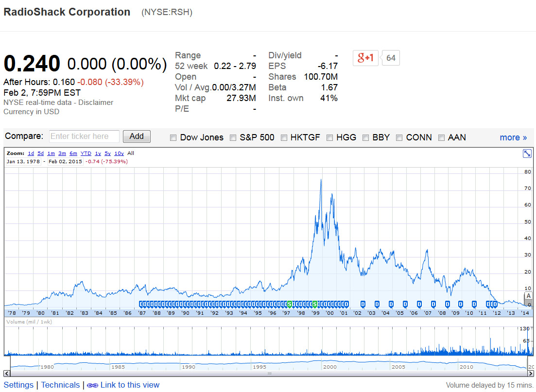Click the start date Jan 13, 1978 field

click(x=23, y=162)
